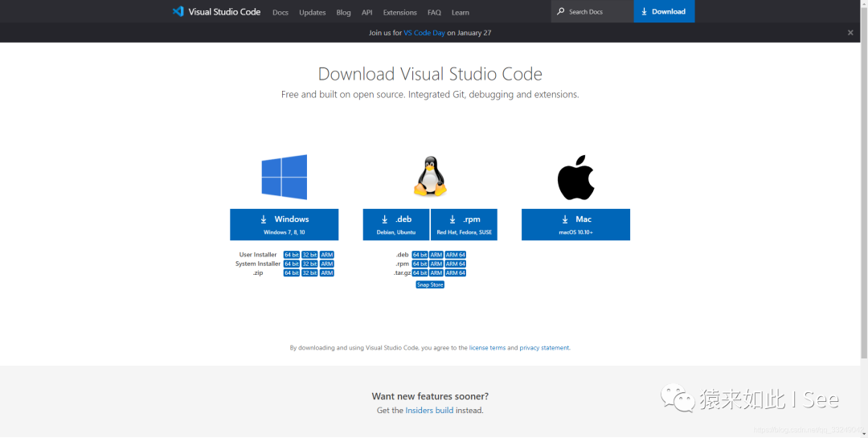868x438 pixels.
Task: Click the User Installer label
Action: tap(258, 255)
